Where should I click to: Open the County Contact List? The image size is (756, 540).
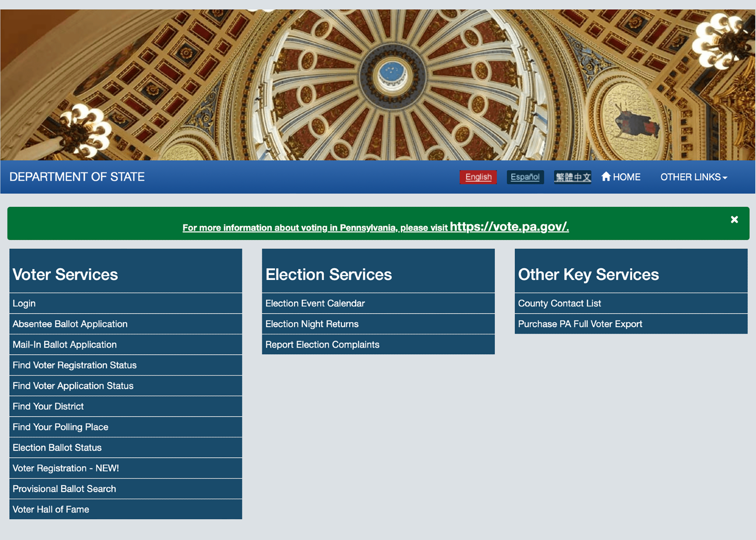[559, 303]
